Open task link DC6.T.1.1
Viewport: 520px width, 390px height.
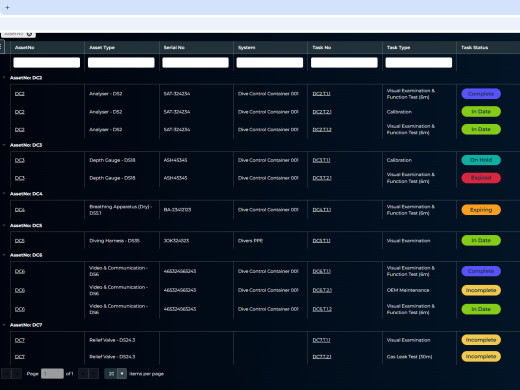point(322,271)
